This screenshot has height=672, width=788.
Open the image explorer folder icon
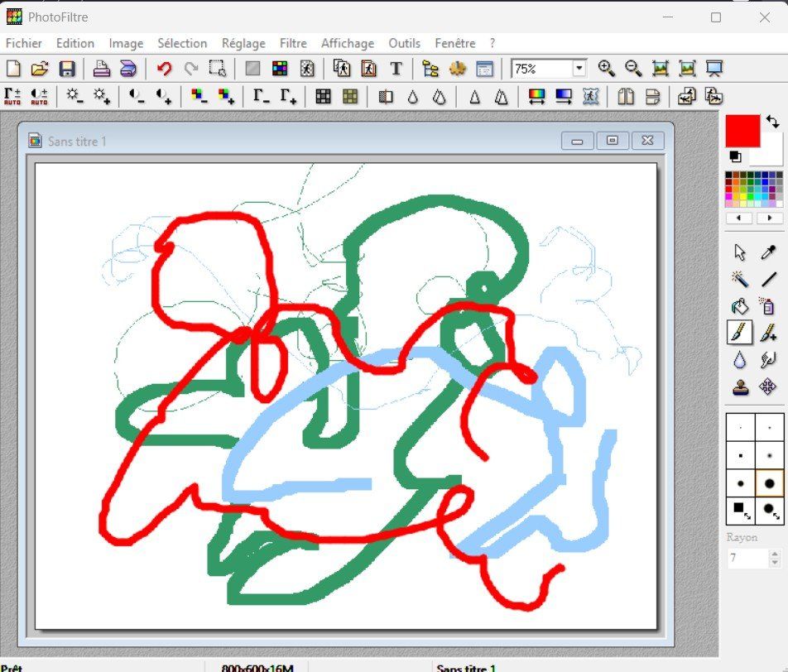(430, 69)
